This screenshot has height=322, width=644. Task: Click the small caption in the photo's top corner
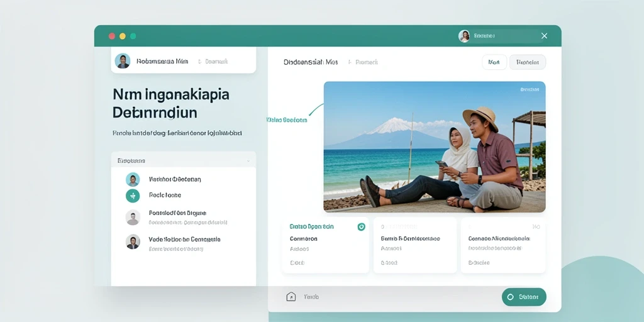pos(530,89)
